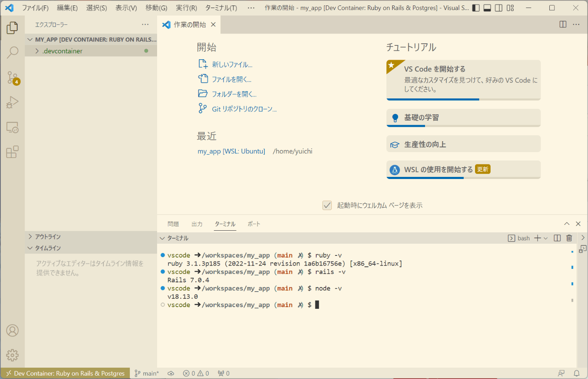
Task: Close the bottom panel
Action: [x=578, y=224]
